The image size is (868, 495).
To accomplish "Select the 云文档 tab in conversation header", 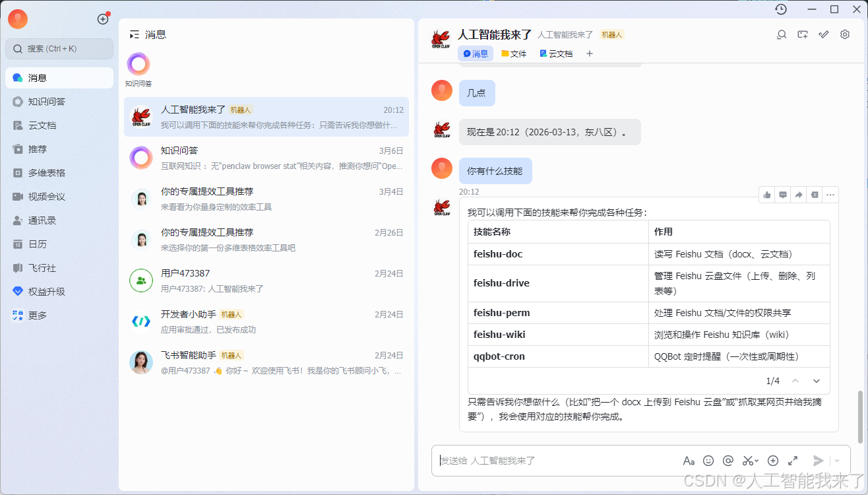I will (x=556, y=53).
